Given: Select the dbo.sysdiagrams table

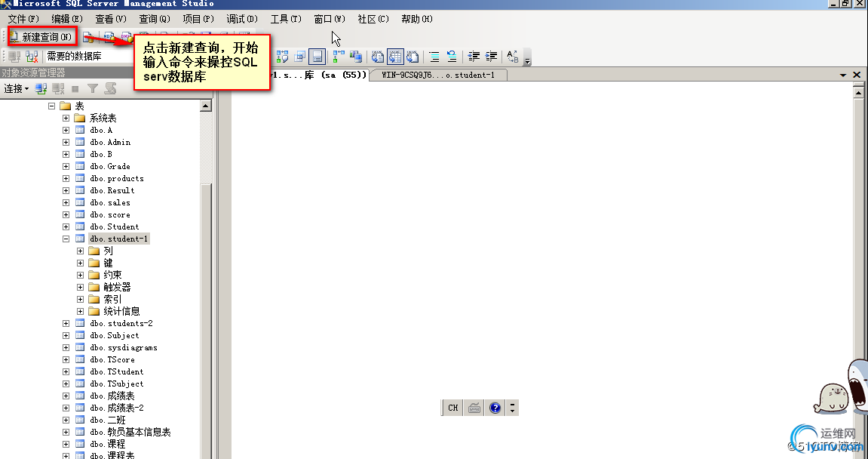Looking at the screenshot, I should (124, 347).
